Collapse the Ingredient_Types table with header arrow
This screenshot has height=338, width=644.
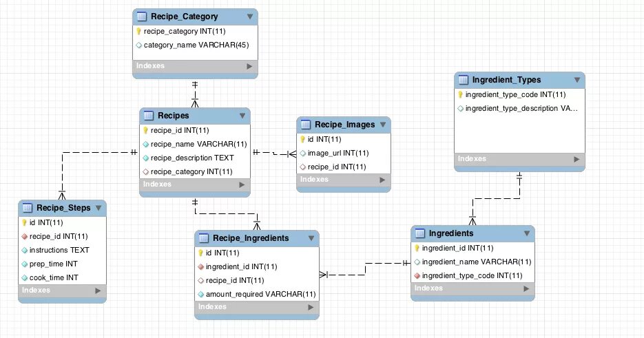pyautogui.click(x=577, y=80)
